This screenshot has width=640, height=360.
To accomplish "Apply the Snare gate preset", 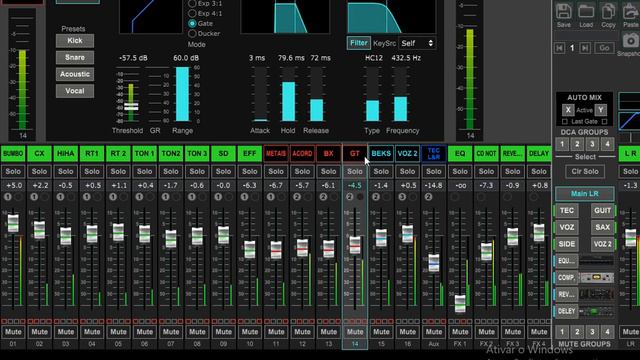I will pyautogui.click(x=75, y=58).
